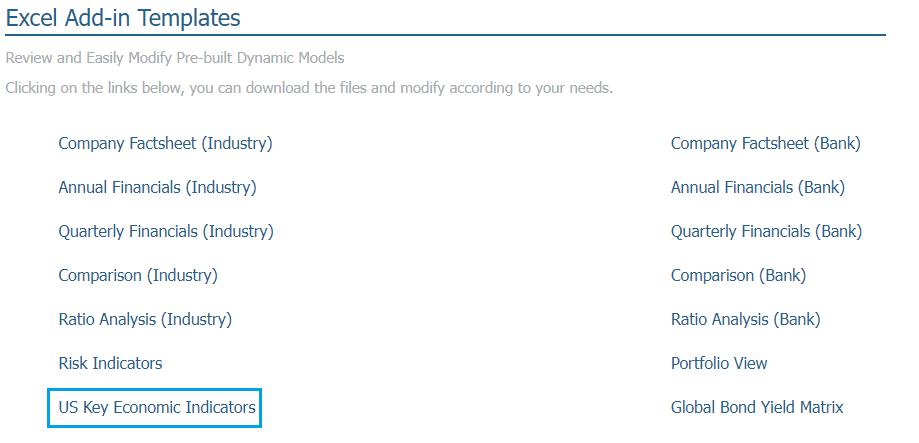
Task: Open the Risk Indicators template
Action: [x=110, y=363]
